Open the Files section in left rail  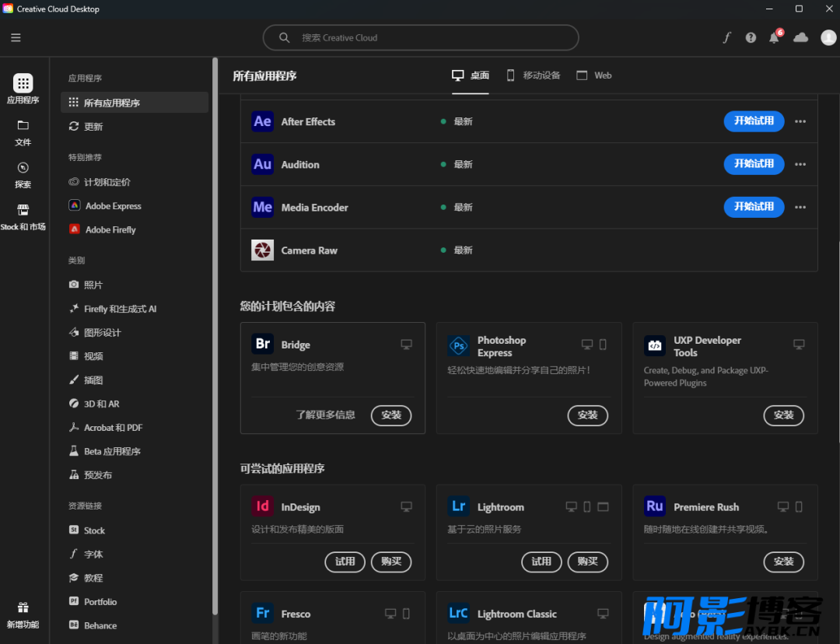23,131
